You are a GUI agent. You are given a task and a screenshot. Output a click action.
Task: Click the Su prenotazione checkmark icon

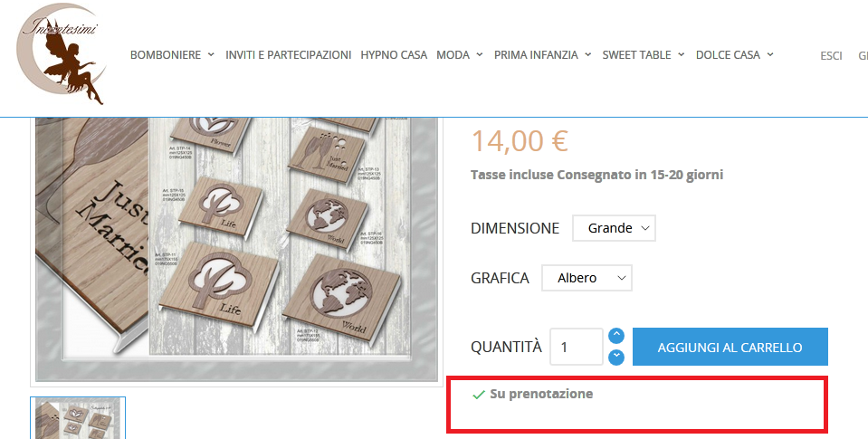tap(478, 395)
